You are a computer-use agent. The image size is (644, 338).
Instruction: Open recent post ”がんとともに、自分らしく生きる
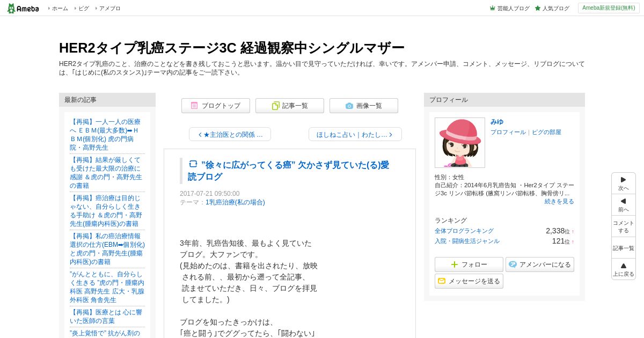[x=107, y=287]
